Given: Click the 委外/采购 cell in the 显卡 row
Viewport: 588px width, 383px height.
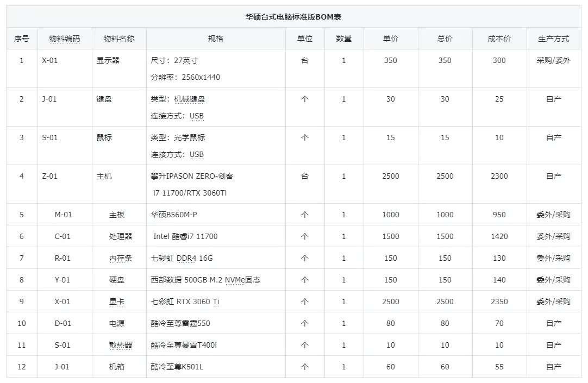Looking at the screenshot, I should point(554,302).
